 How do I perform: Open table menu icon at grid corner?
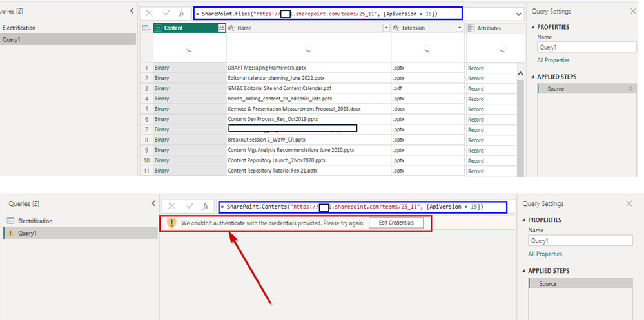pyautogui.click(x=146, y=28)
